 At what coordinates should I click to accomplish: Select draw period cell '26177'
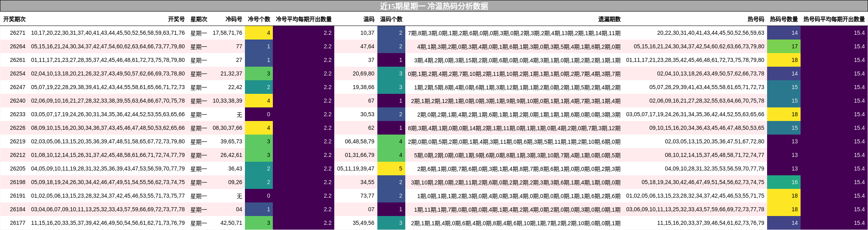pos(18,223)
